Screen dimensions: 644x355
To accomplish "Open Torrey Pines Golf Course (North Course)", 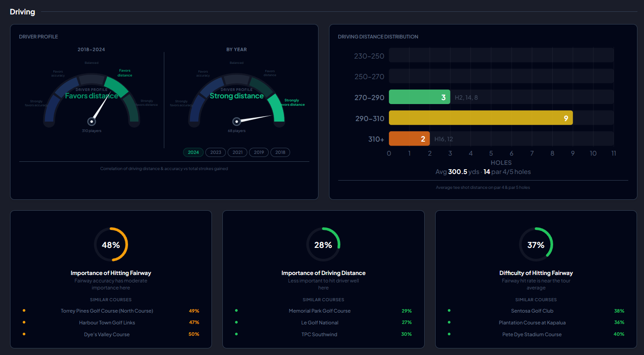I will point(107,311).
